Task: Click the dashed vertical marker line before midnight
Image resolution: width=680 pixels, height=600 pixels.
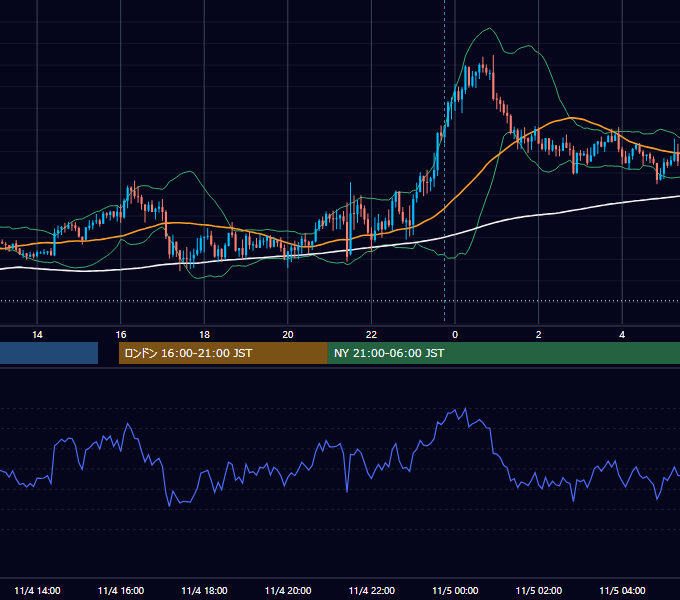Action: [x=445, y=160]
